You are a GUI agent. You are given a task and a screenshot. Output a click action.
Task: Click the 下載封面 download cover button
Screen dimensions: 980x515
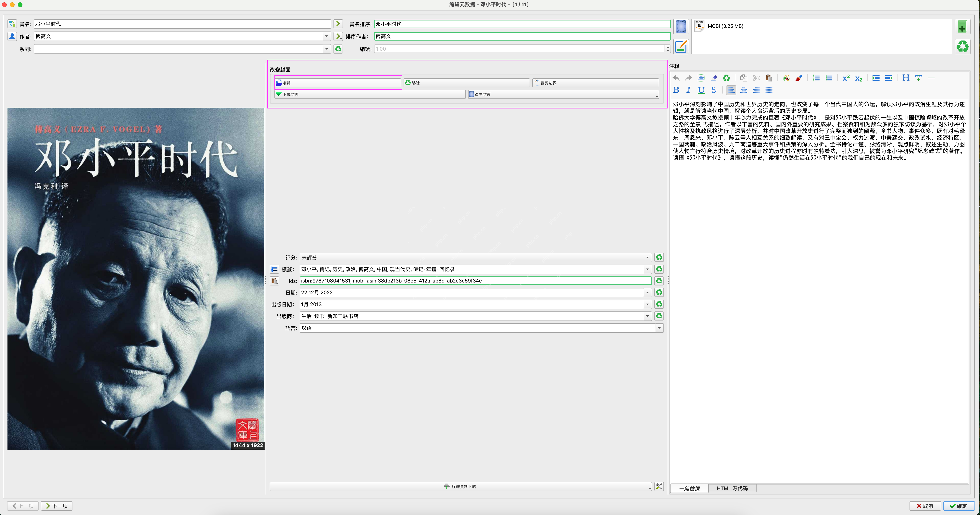[x=370, y=94]
